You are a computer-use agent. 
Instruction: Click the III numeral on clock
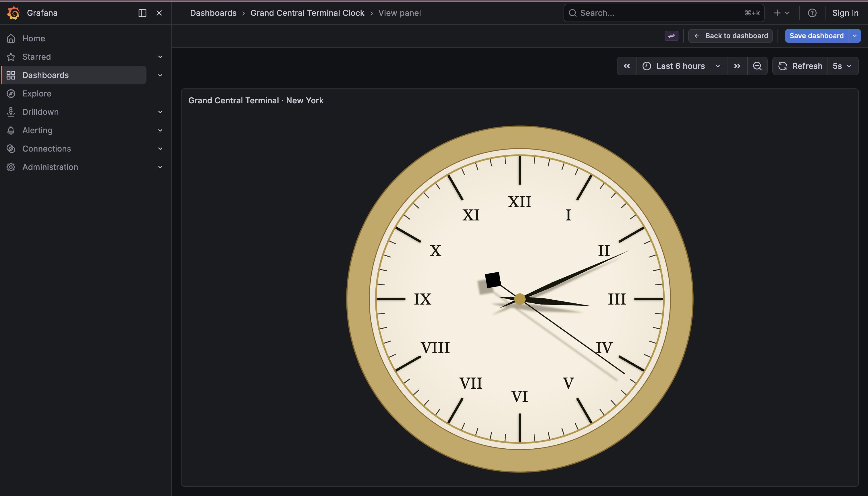coord(617,299)
